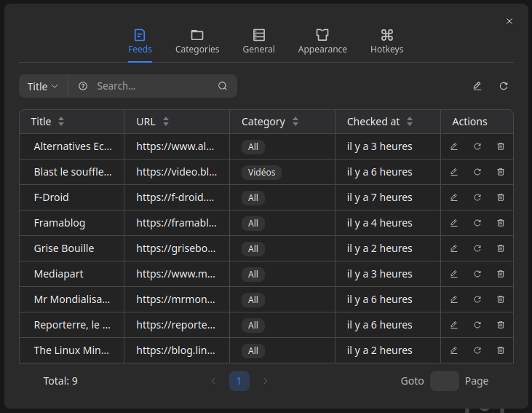Click the Vidéos category tag

(261, 173)
